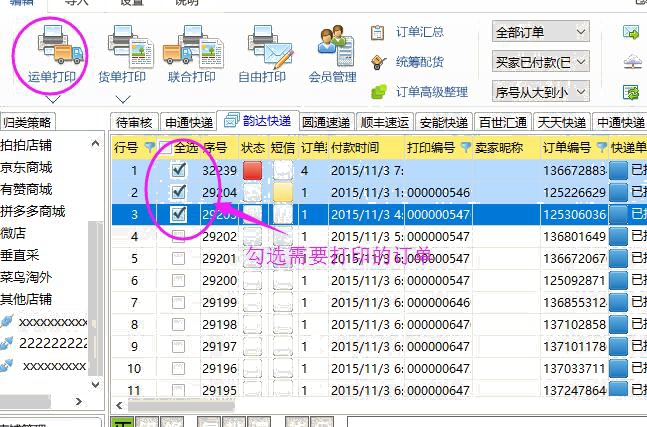
Task: Select 京东商城 in the sidebar
Action: pos(26,167)
